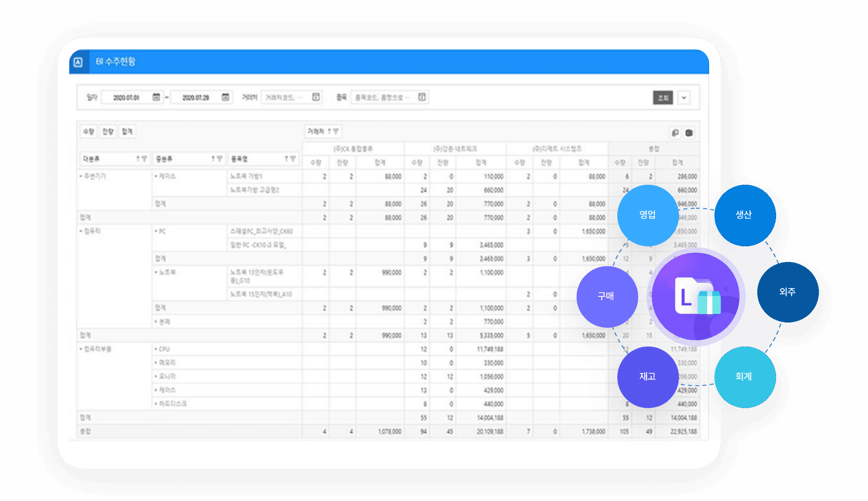Expand the CPU subcategory row
This screenshot has height=501, width=868.
point(156,349)
